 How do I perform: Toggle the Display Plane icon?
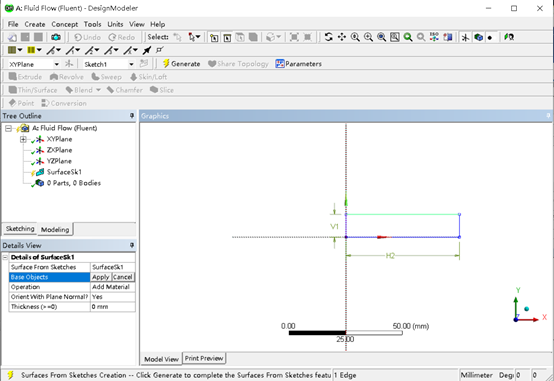pos(465,37)
